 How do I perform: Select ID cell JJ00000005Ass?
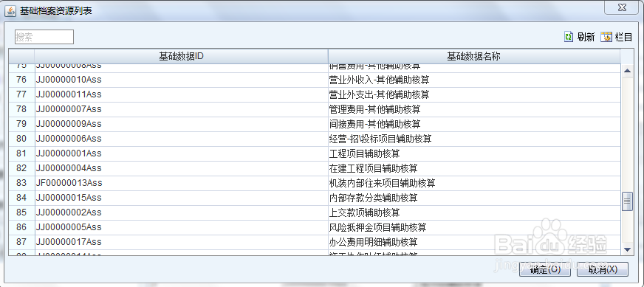click(x=181, y=227)
